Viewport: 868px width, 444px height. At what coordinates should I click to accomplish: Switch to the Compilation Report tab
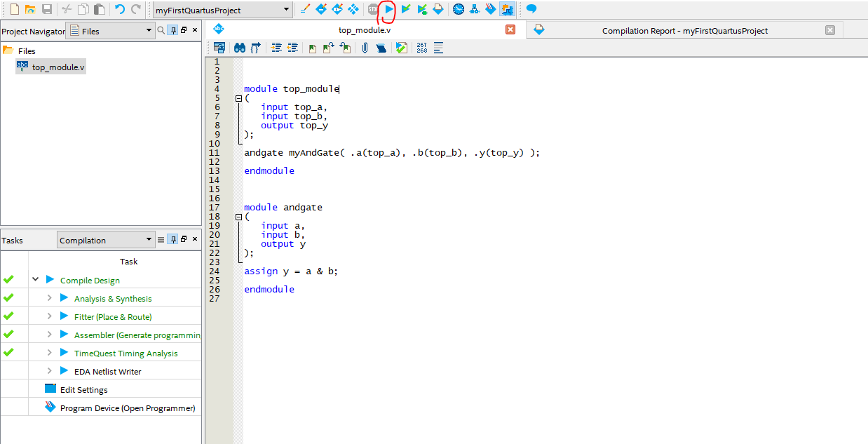(684, 30)
